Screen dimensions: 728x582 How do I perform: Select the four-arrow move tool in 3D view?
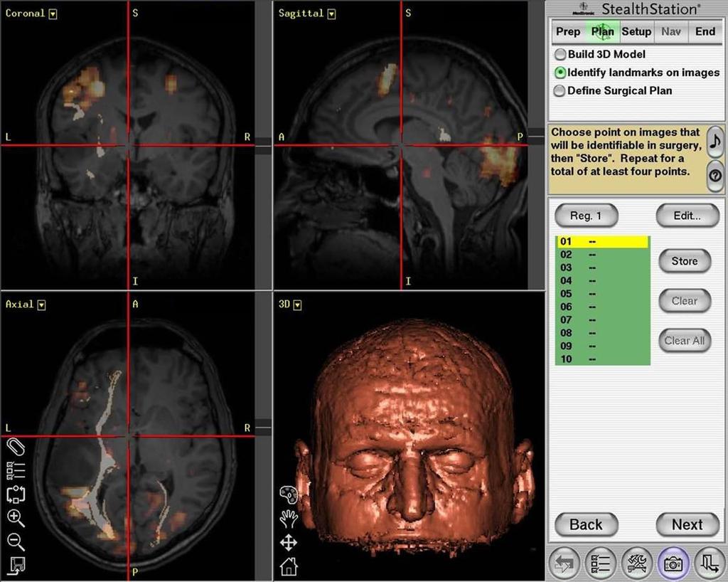289,543
